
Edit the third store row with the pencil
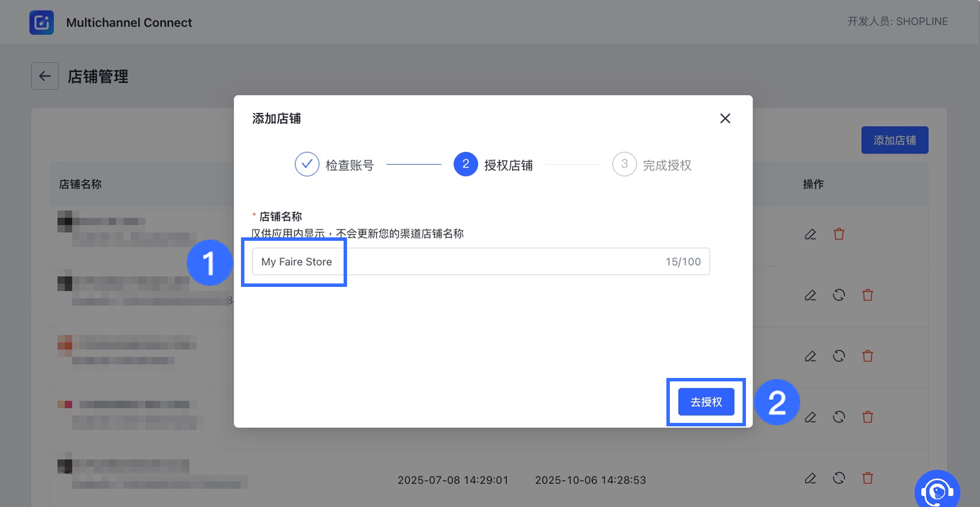811,356
